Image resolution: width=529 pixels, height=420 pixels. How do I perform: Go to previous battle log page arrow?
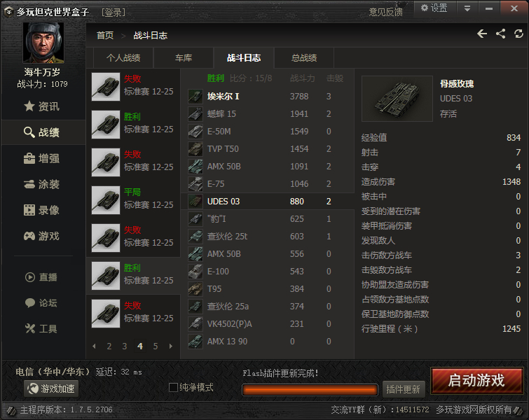[94, 346]
